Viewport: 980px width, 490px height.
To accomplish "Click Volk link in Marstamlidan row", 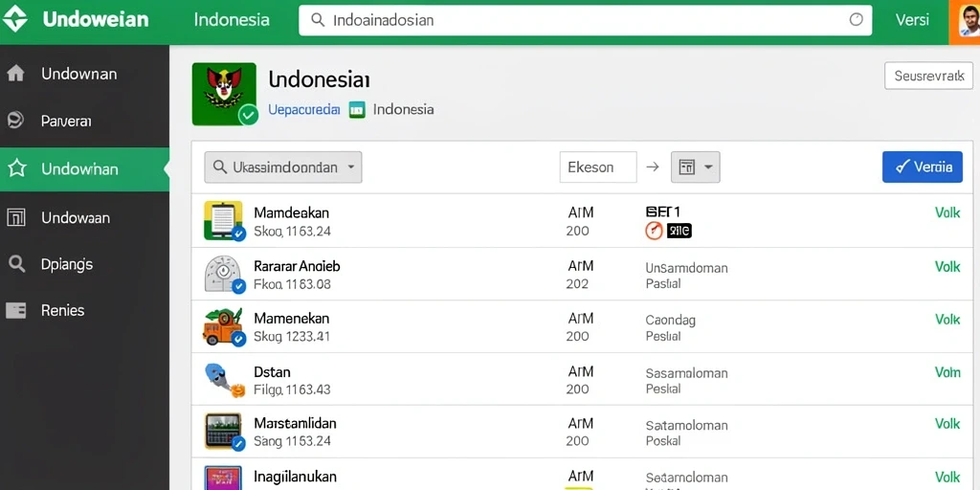I will tap(947, 424).
